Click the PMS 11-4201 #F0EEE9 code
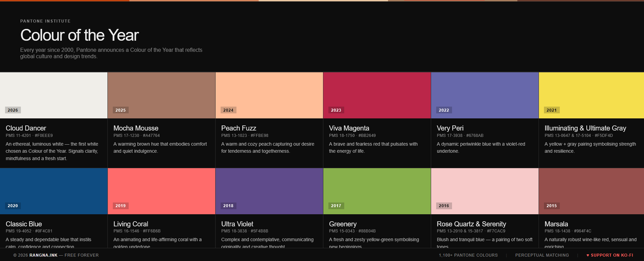The width and height of the screenshot is (644, 261). click(x=29, y=136)
